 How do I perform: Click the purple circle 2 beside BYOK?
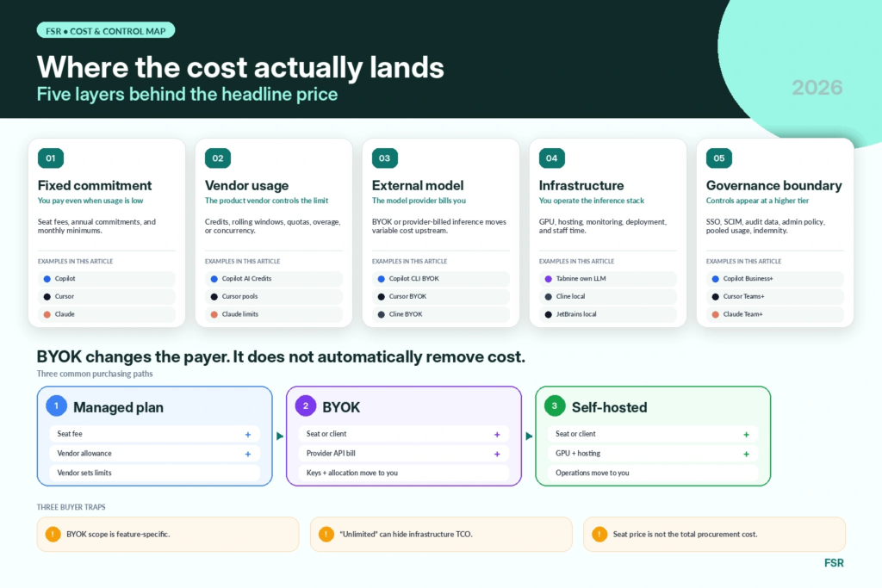tap(306, 405)
